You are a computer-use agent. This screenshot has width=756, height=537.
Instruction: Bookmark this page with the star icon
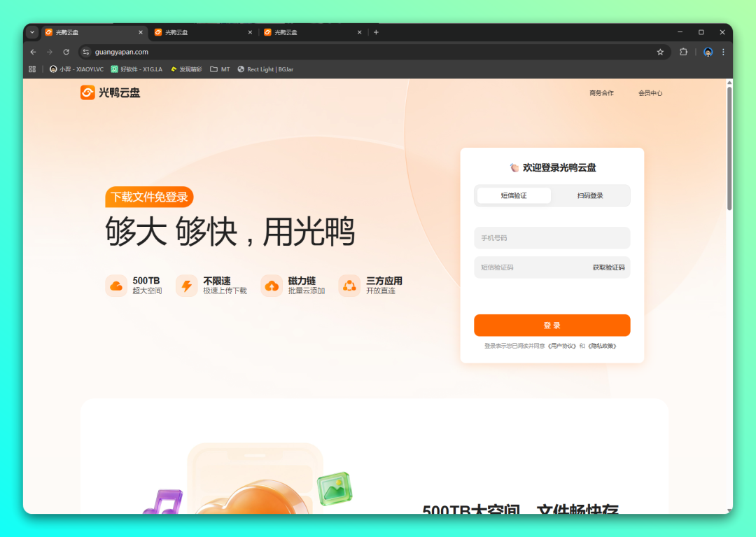click(x=660, y=52)
